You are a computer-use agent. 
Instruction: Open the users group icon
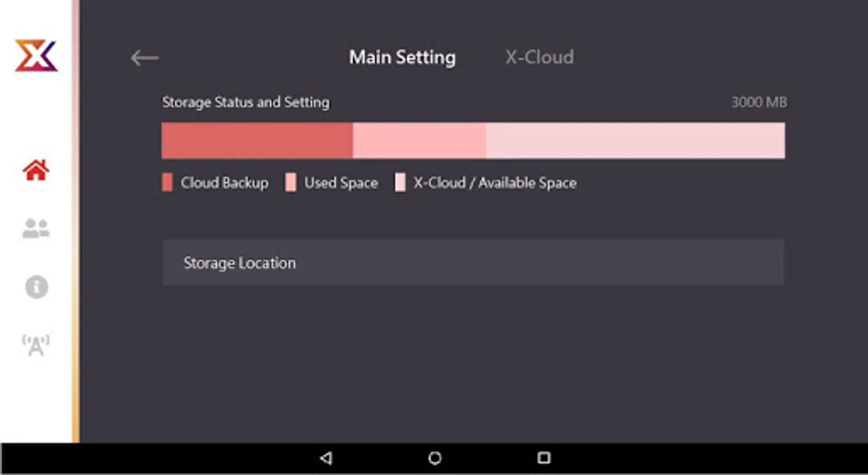36,229
